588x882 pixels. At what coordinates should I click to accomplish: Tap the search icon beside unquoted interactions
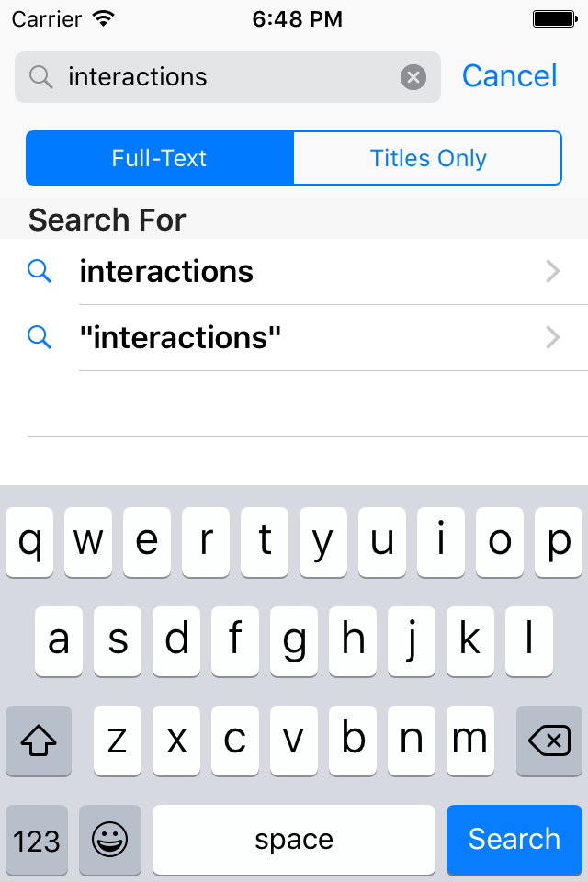[40, 271]
